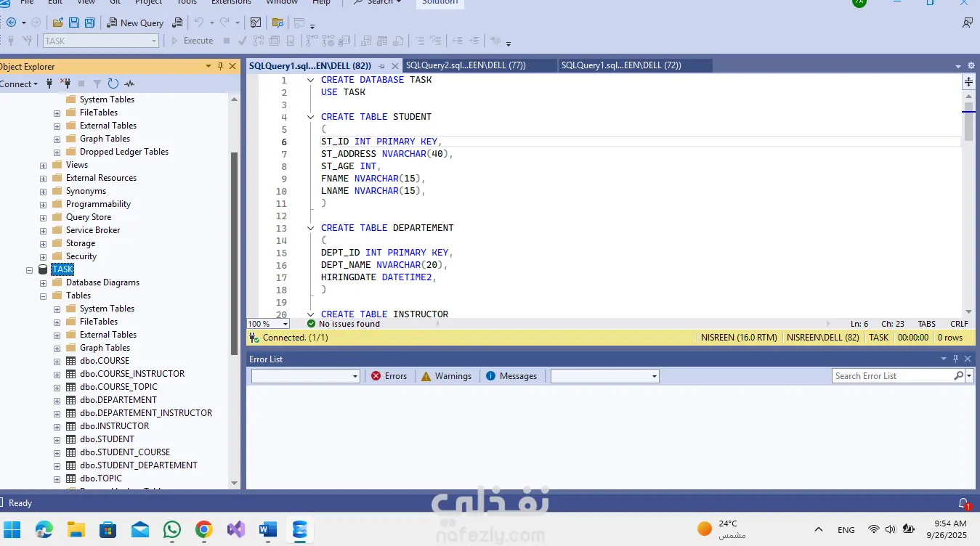Open the Extensions menu

(231, 2)
